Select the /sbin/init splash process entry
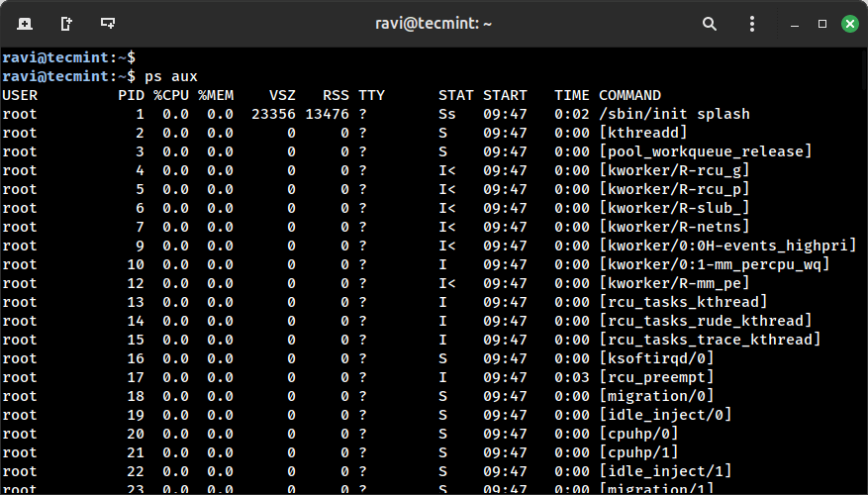This screenshot has width=868, height=495. (674, 114)
